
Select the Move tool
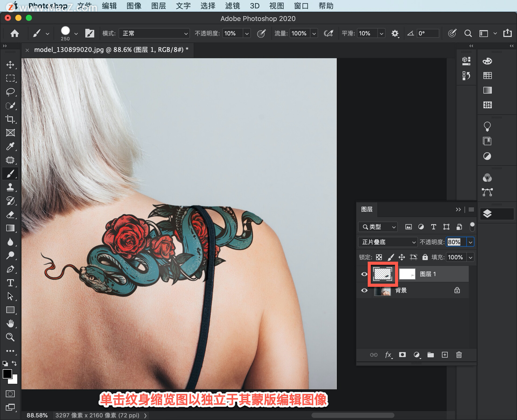(x=10, y=65)
